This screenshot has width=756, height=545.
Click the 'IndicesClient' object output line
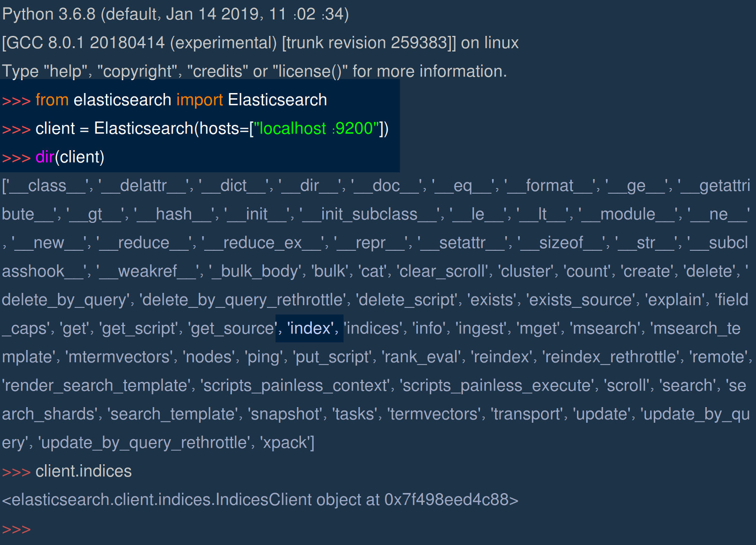pos(259,499)
